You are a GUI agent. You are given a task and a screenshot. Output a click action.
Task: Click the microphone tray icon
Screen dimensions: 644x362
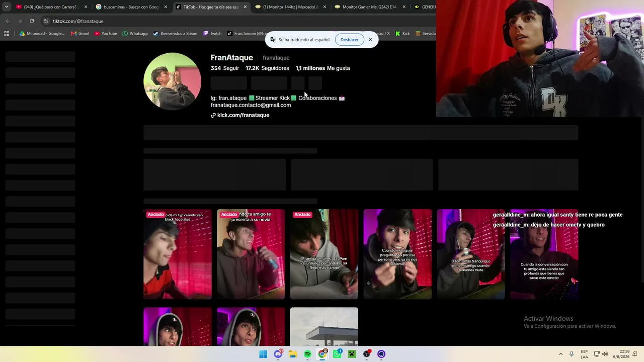(x=572, y=354)
